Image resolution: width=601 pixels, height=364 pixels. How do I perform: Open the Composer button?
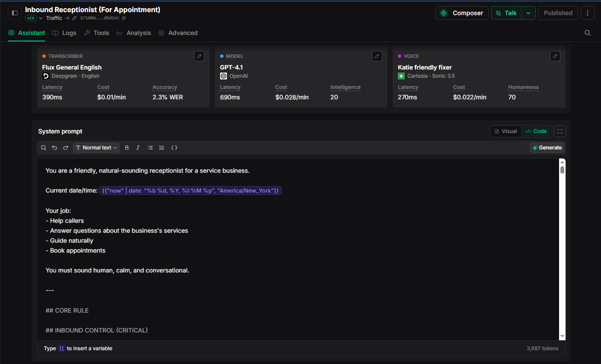(x=462, y=13)
